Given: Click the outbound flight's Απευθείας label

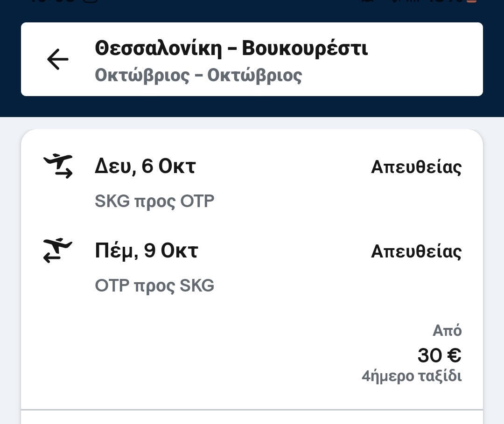Looking at the screenshot, I should 416,167.
